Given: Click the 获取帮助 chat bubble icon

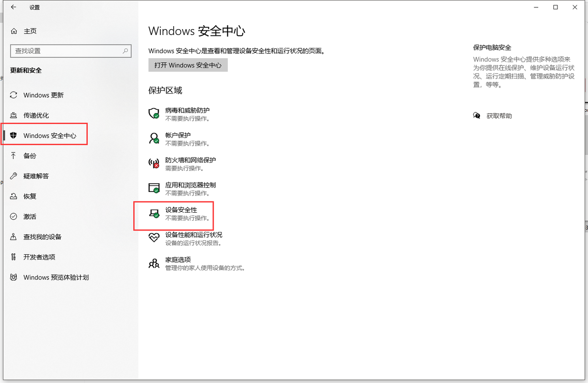Looking at the screenshot, I should [477, 115].
